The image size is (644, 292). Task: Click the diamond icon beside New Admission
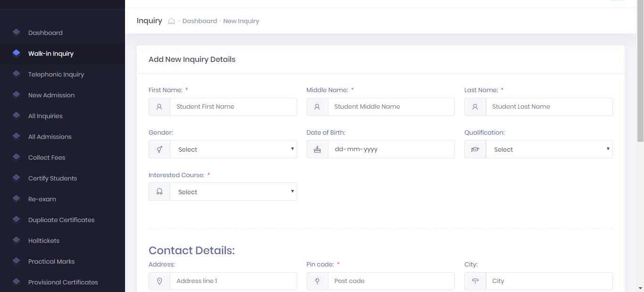click(17, 95)
